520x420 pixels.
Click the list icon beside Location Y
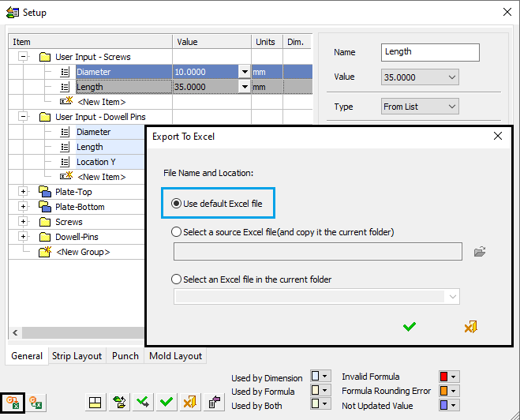tap(65, 162)
